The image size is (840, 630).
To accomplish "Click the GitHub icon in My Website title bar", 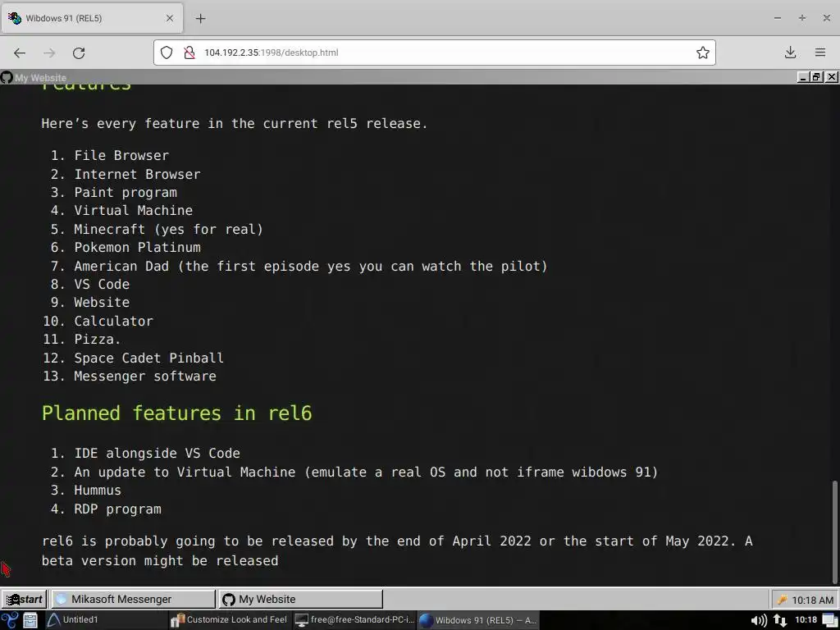I will [x=7, y=78].
